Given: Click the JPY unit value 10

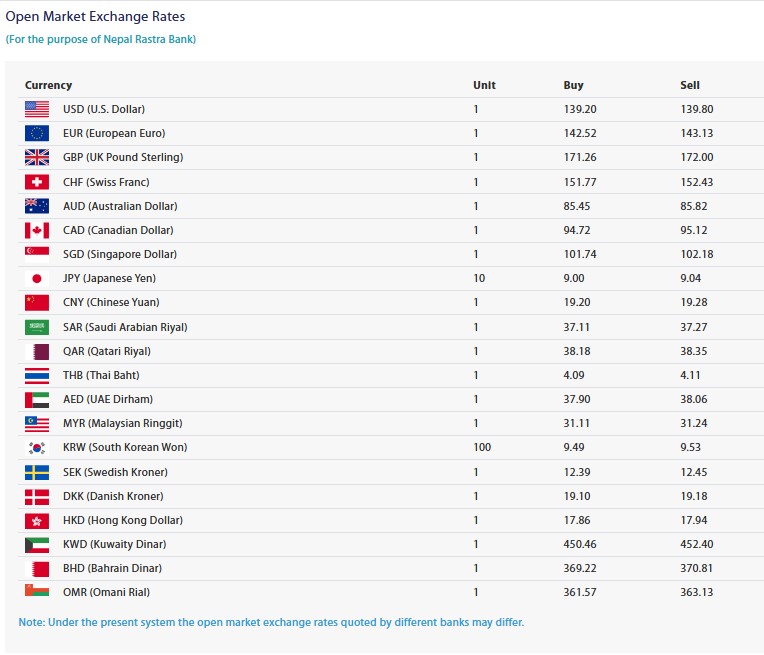Looking at the screenshot, I should [479, 278].
